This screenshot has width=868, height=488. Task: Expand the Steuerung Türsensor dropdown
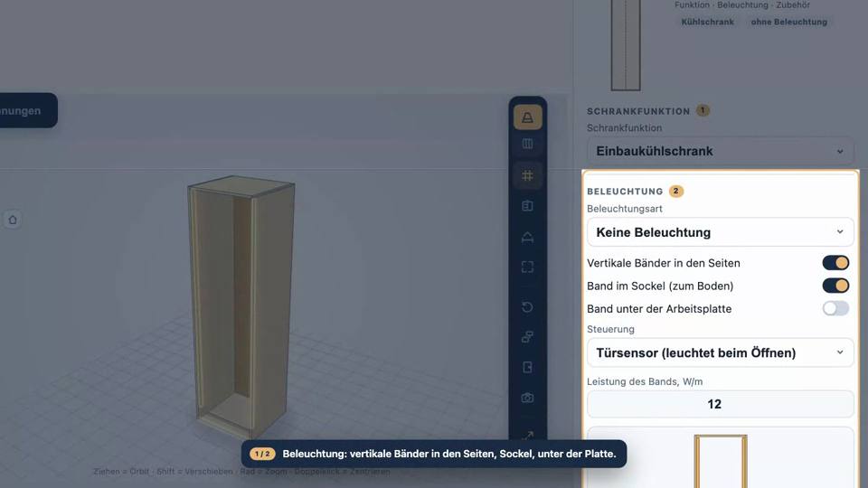coord(721,352)
